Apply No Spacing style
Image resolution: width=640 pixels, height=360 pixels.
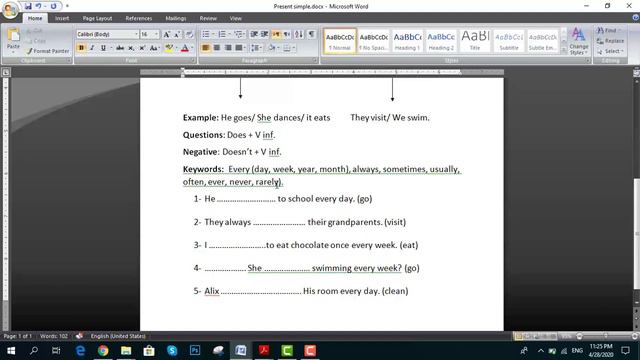[x=373, y=41]
